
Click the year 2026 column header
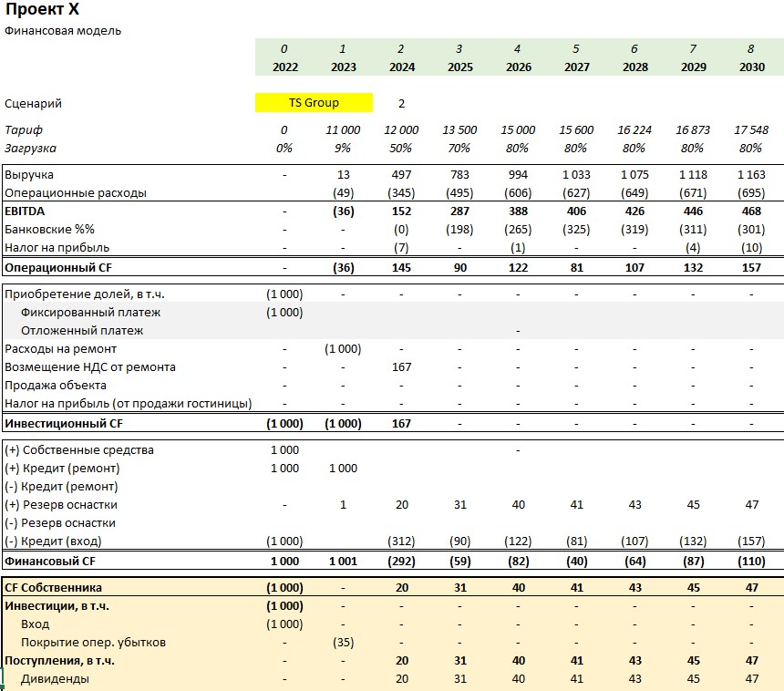519,67
